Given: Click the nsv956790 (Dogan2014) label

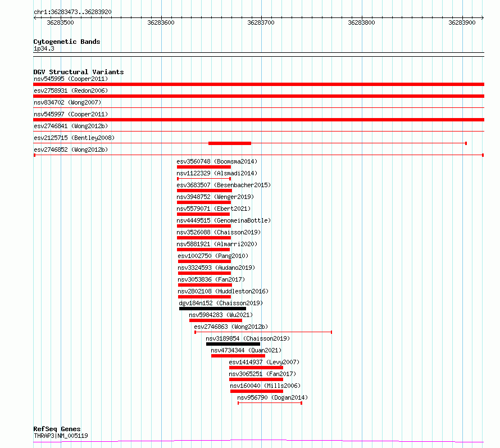Looking at the screenshot, I should (x=272, y=397).
